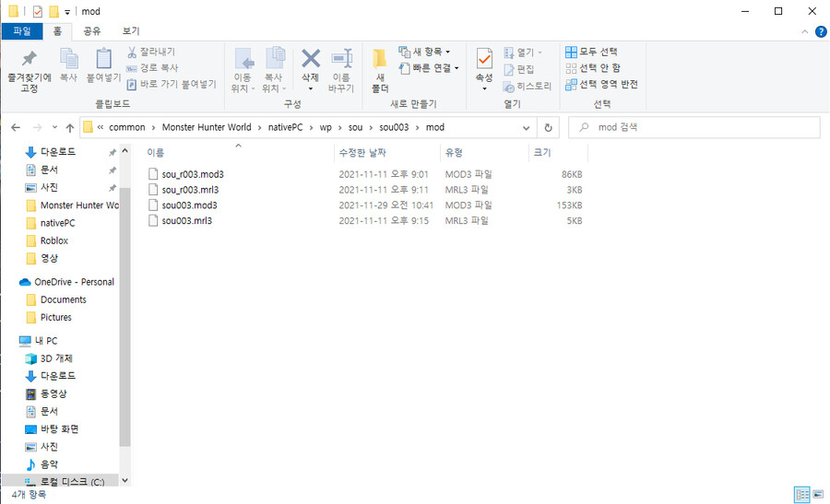Viewport: 830px width, 504px height.
Task: Open the File (파일) tab
Action: (22, 31)
